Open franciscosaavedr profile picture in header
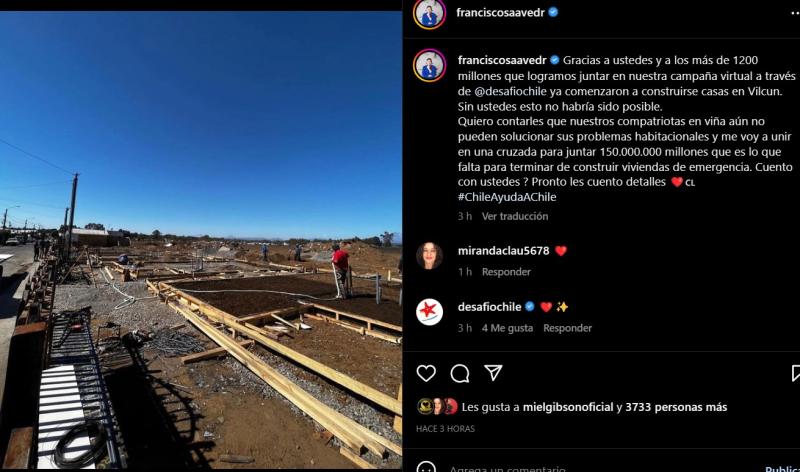 pos(430,13)
